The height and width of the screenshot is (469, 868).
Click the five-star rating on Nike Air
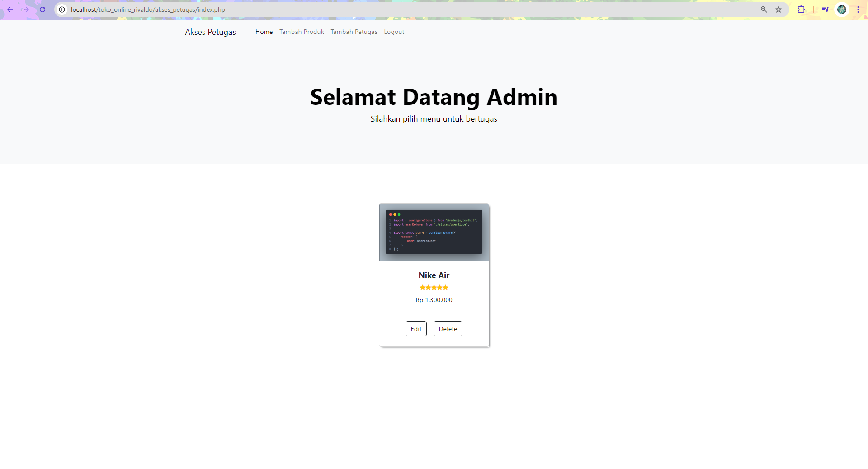pyautogui.click(x=434, y=288)
